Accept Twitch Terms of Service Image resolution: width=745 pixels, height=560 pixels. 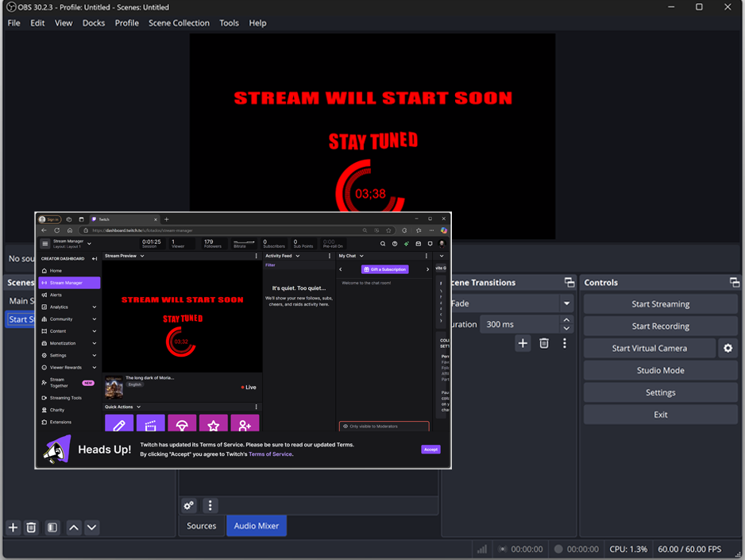430,450
